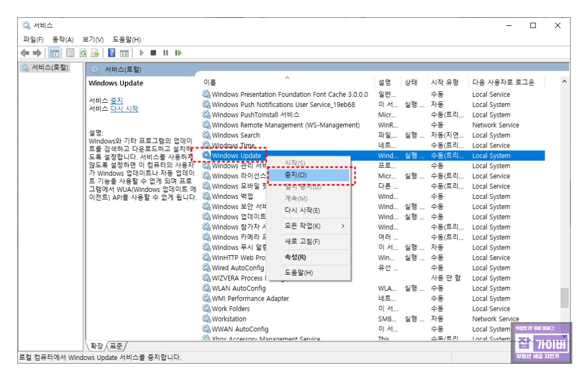Click the 서비스 중지 link
This screenshot has width=588, height=381.
pyautogui.click(x=116, y=101)
